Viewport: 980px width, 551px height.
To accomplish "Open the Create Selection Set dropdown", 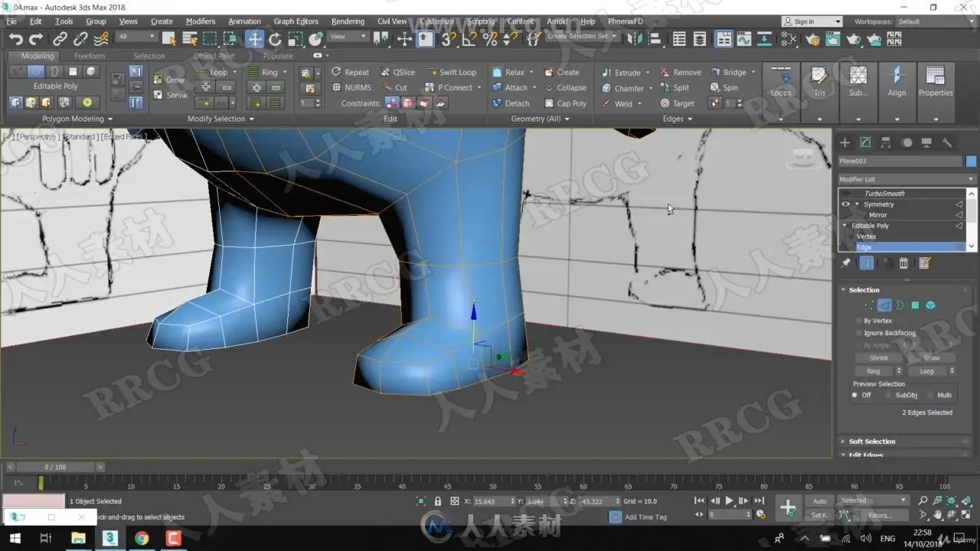I will click(x=582, y=37).
